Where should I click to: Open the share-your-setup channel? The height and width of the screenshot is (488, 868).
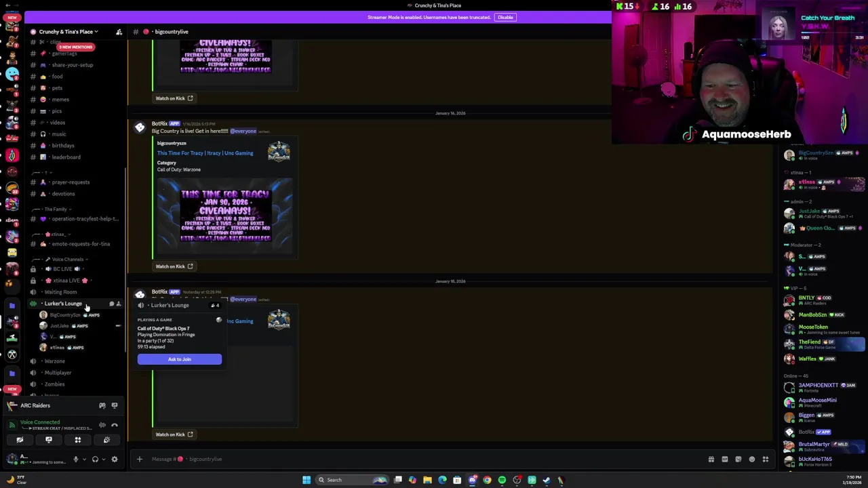75,65
